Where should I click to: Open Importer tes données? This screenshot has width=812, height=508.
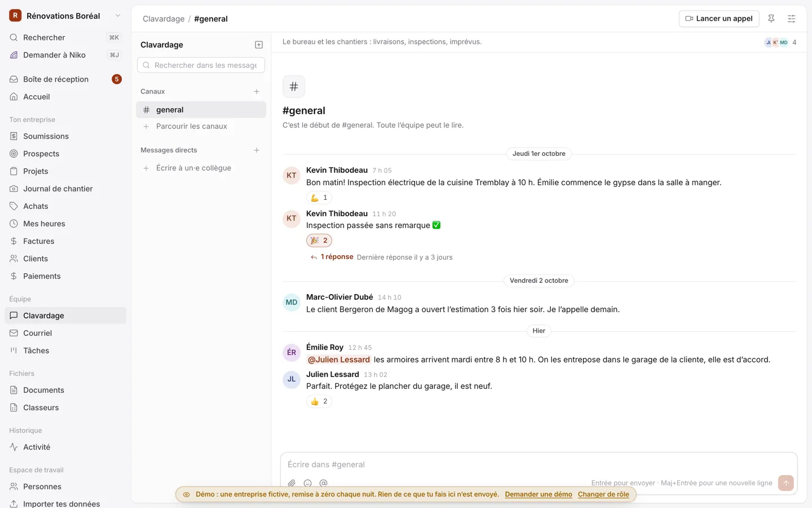click(x=65, y=503)
